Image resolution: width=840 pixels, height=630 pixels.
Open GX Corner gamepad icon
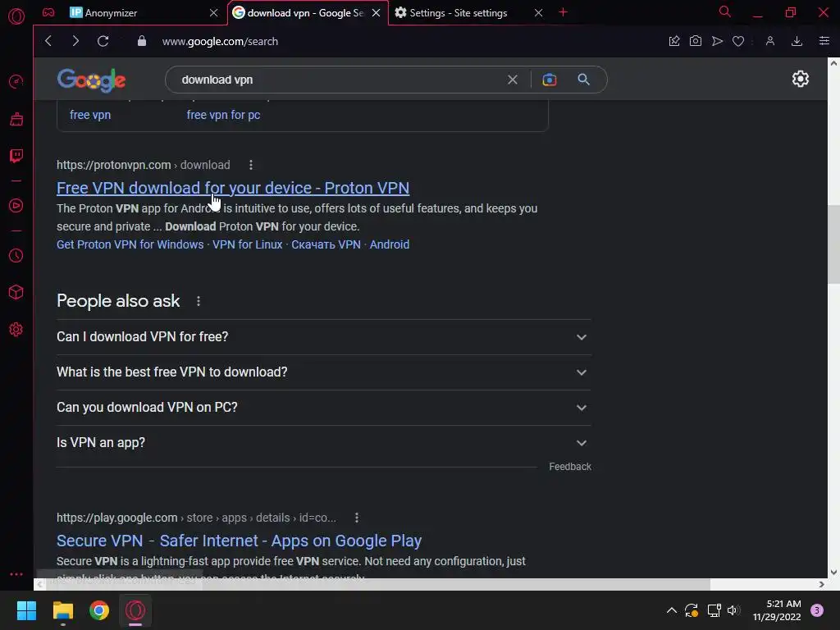(x=48, y=12)
